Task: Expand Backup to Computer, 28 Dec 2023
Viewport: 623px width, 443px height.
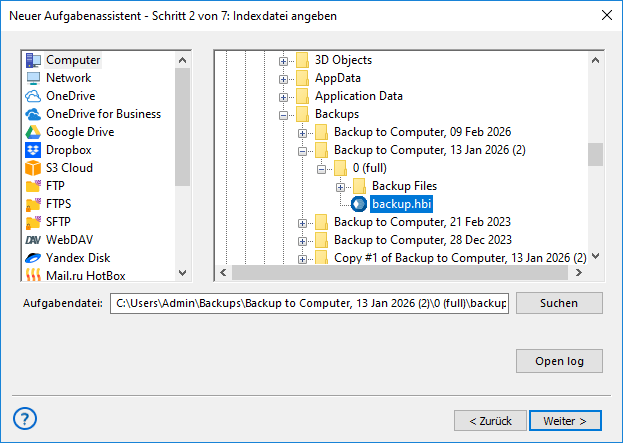Action: pos(302,241)
